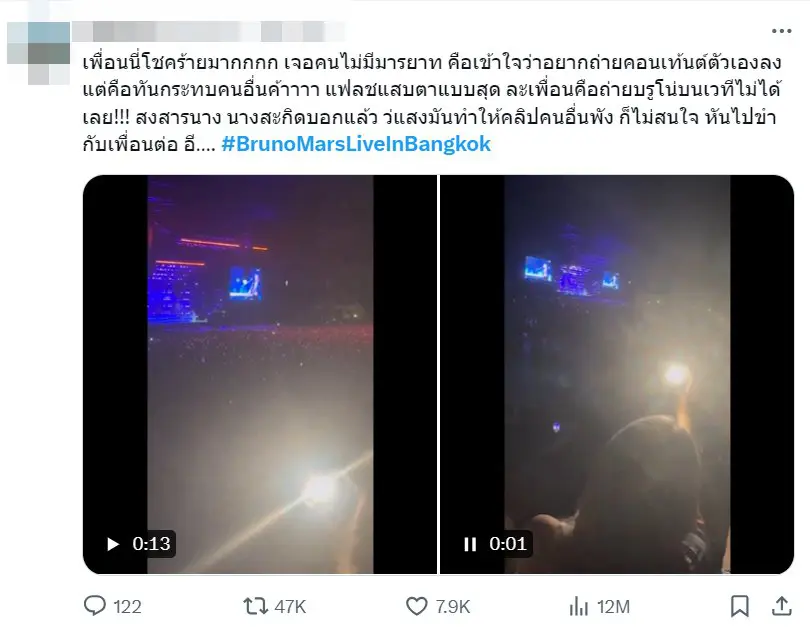Image resolution: width=810 pixels, height=627 pixels.
Task: Click the 47K retweet count
Action: [x=290, y=606]
